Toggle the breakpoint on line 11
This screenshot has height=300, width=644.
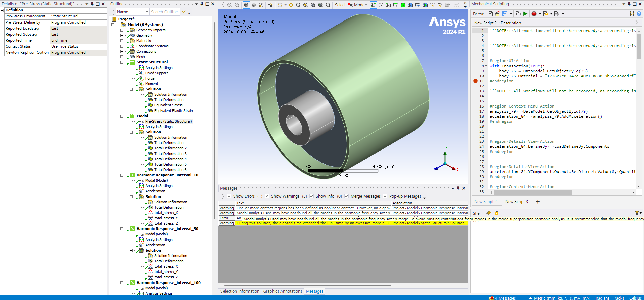pyautogui.click(x=475, y=81)
